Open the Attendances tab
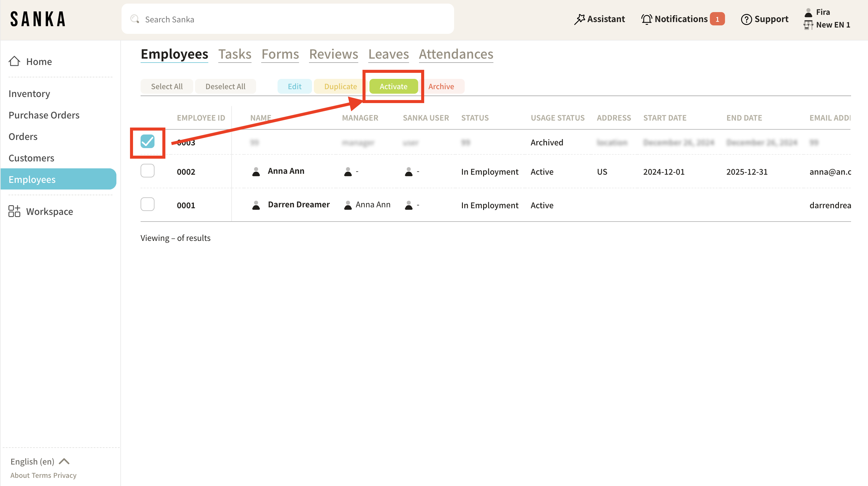Image resolution: width=868 pixels, height=486 pixels. pyautogui.click(x=456, y=54)
